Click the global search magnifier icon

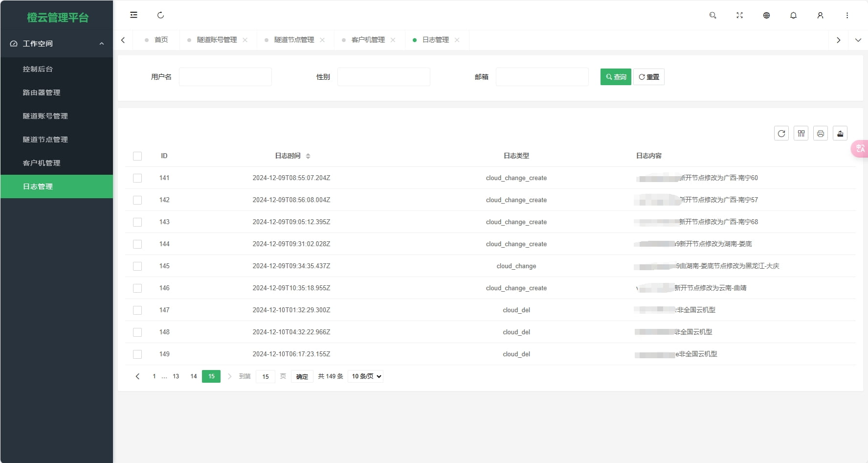click(x=712, y=15)
